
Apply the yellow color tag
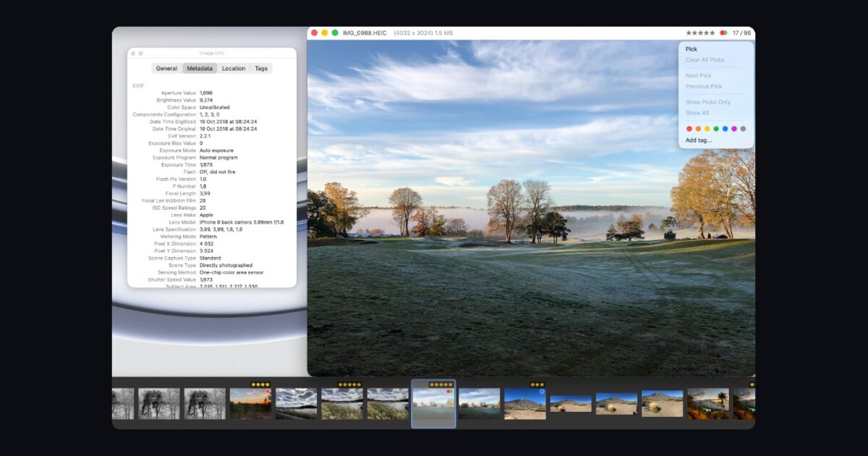coord(707,129)
